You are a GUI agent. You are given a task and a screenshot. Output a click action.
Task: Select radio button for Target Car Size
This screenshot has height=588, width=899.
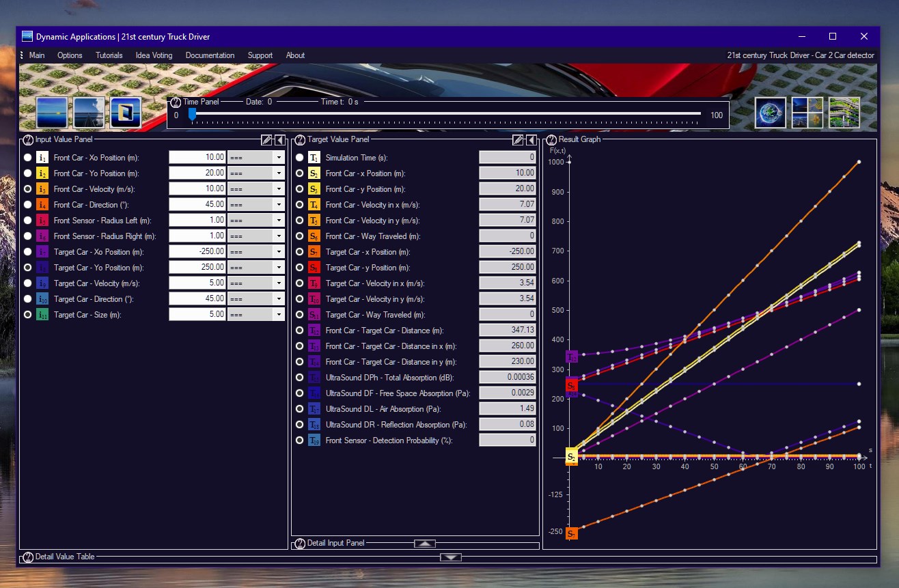[x=27, y=315]
